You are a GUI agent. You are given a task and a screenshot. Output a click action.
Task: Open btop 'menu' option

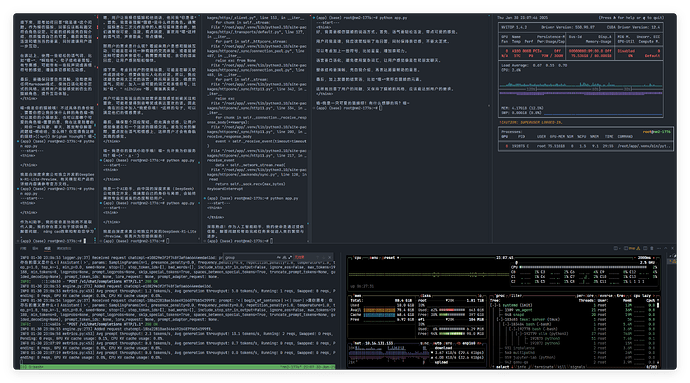(x=374, y=258)
